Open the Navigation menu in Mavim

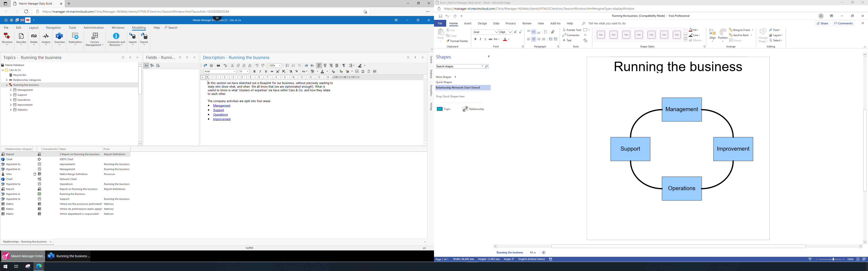pos(54,28)
